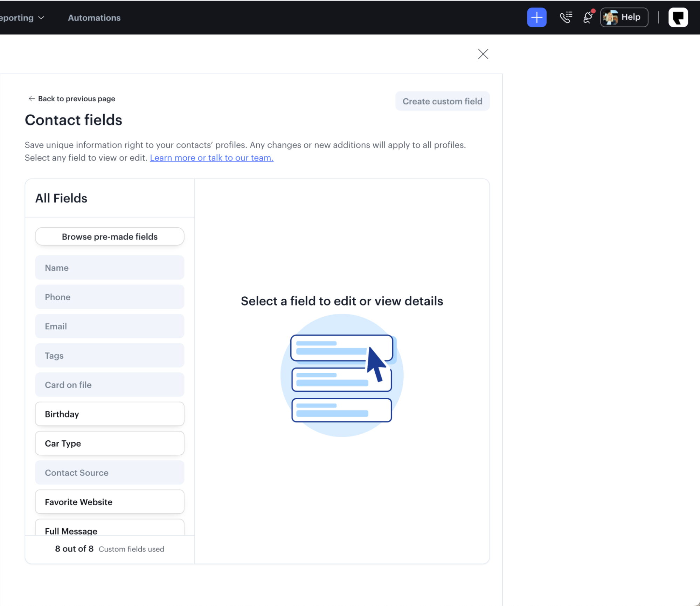This screenshot has width=700, height=606.
Task: Select the Car Type field
Action: coord(110,443)
